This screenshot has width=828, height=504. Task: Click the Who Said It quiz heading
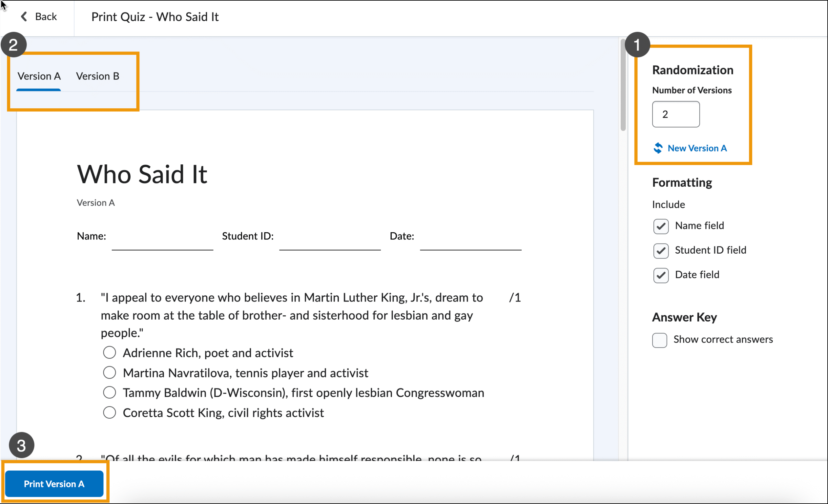(x=142, y=175)
